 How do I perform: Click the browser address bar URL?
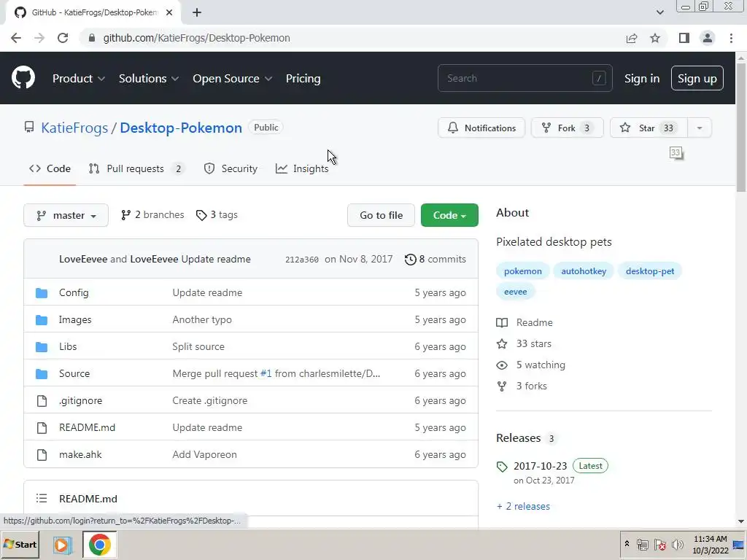click(196, 38)
